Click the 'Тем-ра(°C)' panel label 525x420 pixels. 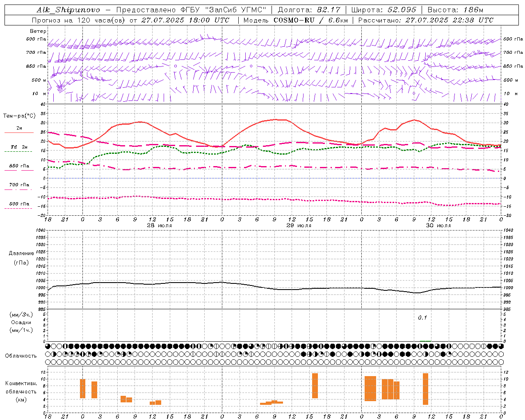(19, 116)
